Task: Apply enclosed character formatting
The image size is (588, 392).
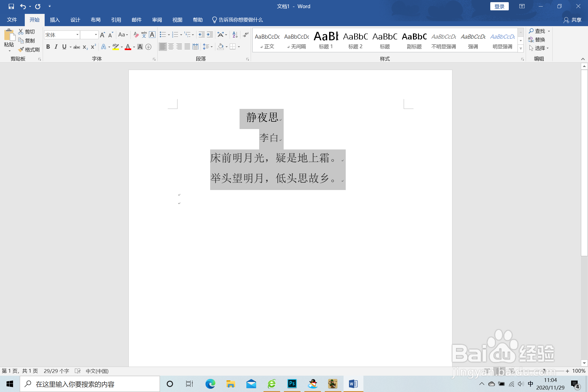Action: tap(148, 47)
